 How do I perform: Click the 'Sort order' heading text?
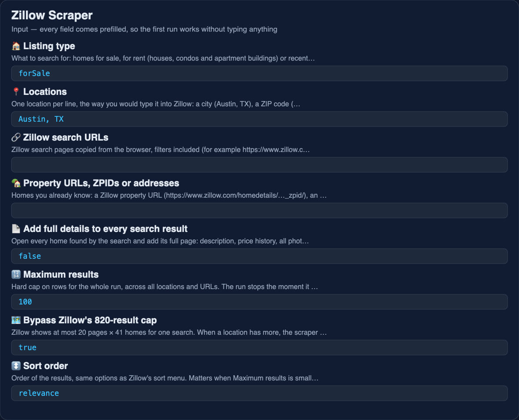pyautogui.click(x=45, y=366)
